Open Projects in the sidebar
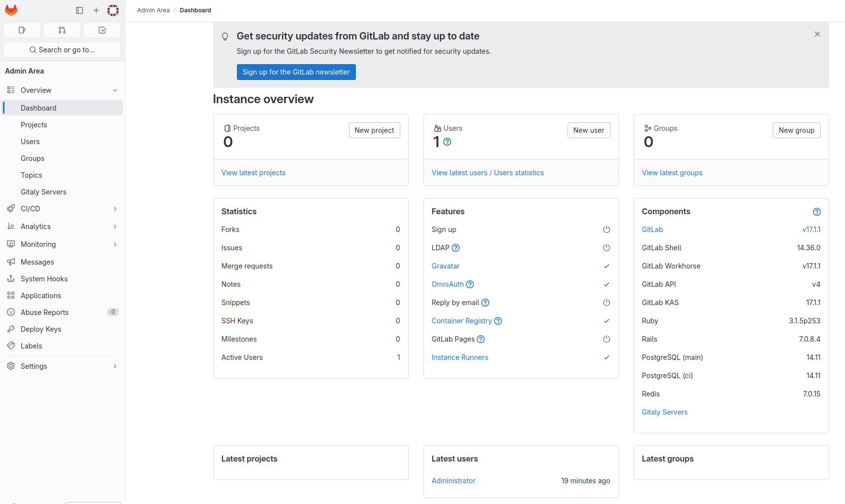This screenshot has width=845, height=504. [x=63, y=125]
